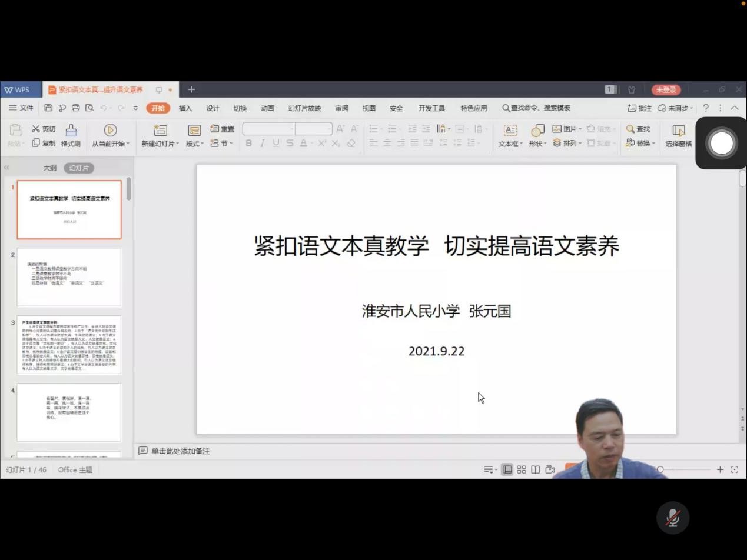Click the Find (查找) magnifier icon

(x=630, y=129)
